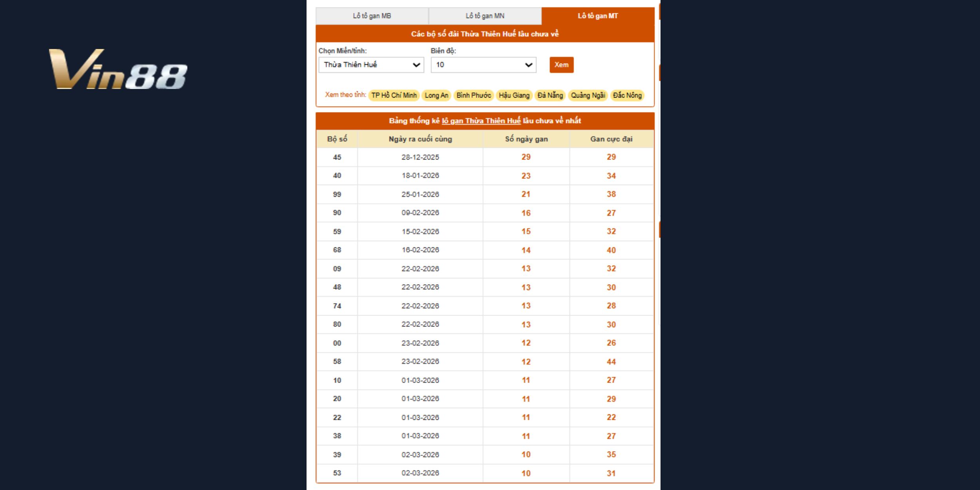Image resolution: width=980 pixels, height=490 pixels.
Task: Select number 45 in Bộ số column
Action: coord(337,157)
